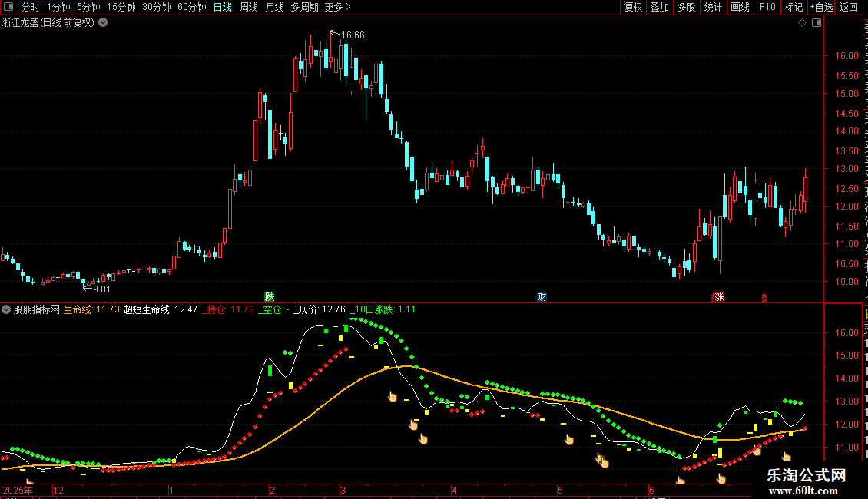Screen dimensions: 868x499
Task: Click the month 3 time axis marker
Action: (343, 490)
